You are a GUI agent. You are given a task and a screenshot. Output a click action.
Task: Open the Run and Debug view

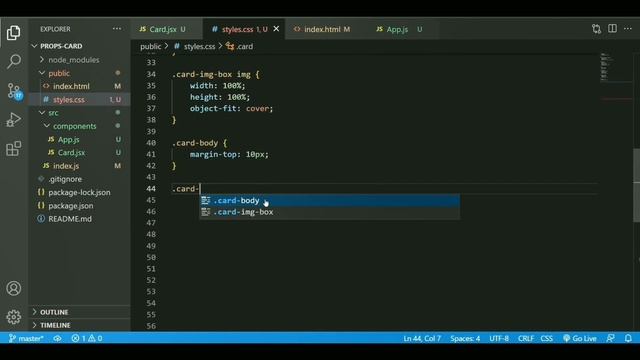(13, 120)
